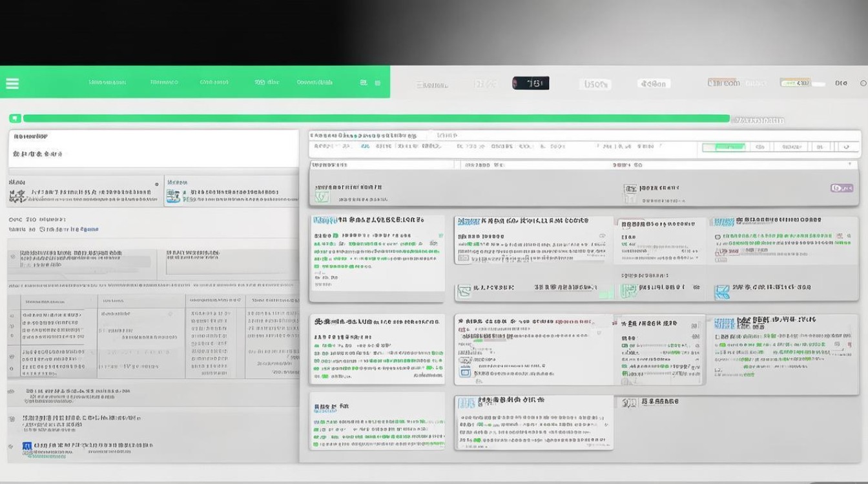Click the white text box atop left panel
Viewport: 868px width, 484px height.
(153, 148)
